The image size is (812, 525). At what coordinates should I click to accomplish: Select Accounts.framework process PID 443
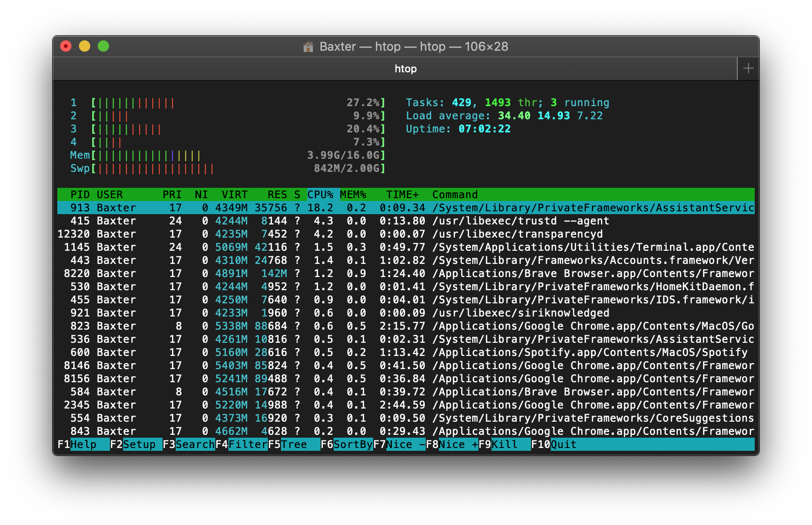[406, 260]
